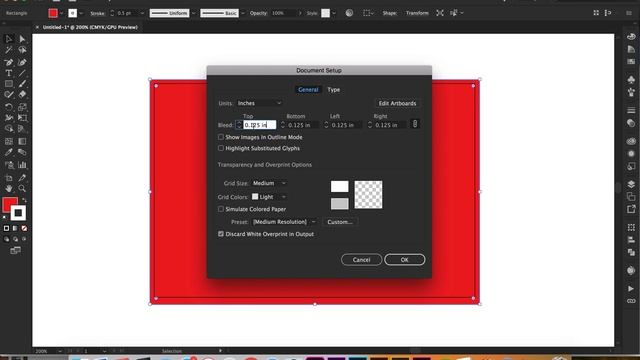This screenshot has height=360, width=640.
Task: Select the Rotate tool
Action: (9, 107)
